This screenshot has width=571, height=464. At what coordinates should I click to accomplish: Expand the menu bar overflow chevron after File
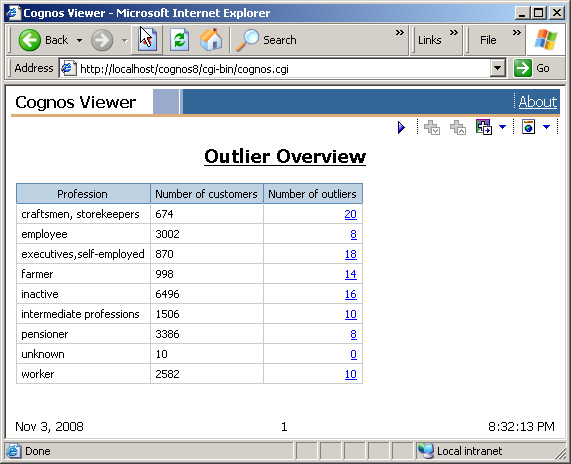pyautogui.click(x=516, y=33)
